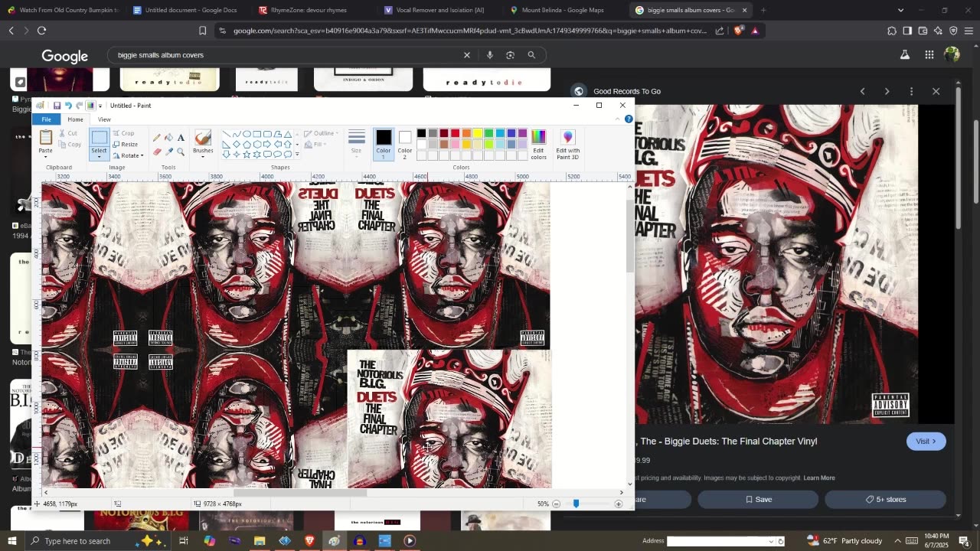Image resolution: width=980 pixels, height=551 pixels.
Task: Switch to Untitled document Google Docs tab
Action: (185, 10)
